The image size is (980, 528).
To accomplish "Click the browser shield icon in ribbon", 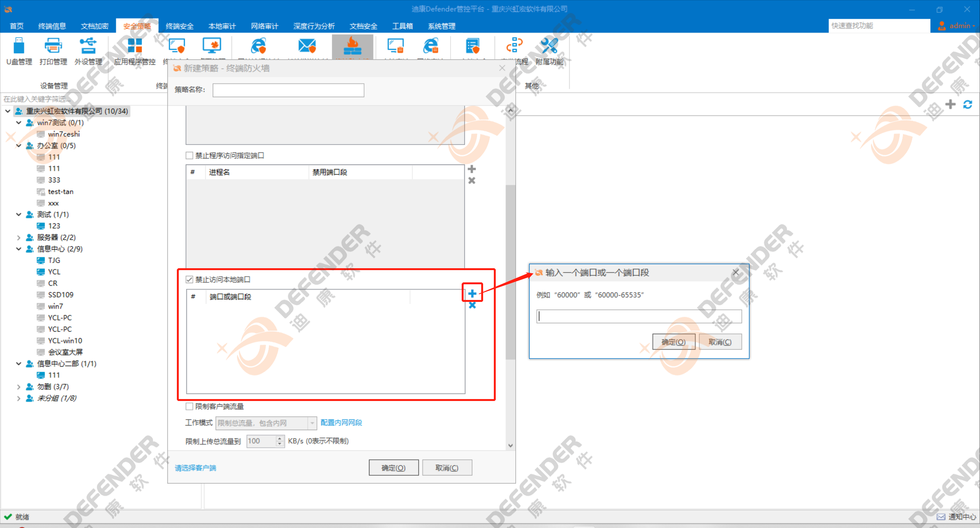I will 258,46.
